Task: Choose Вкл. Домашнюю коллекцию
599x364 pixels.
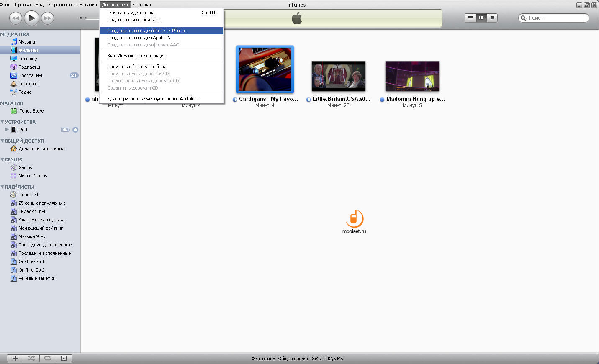Action: pyautogui.click(x=162, y=56)
